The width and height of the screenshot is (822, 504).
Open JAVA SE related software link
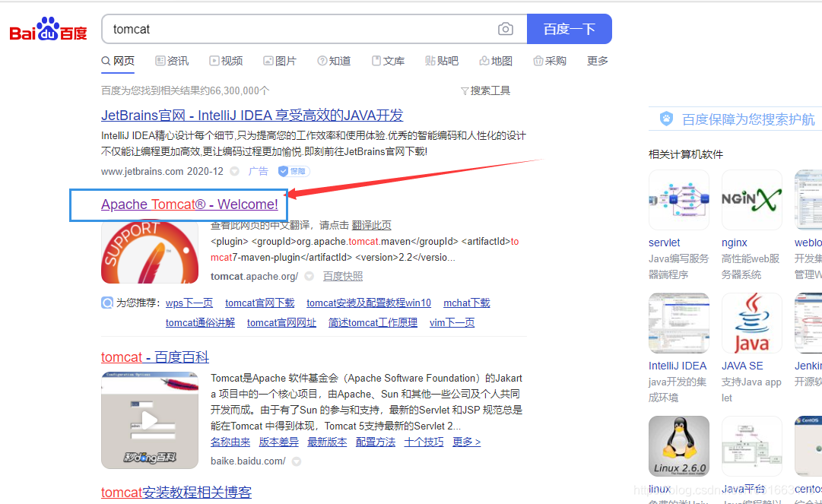pyautogui.click(x=742, y=366)
